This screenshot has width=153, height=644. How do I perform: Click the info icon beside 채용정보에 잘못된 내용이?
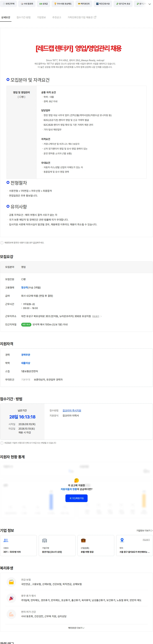[x=2, y=242]
